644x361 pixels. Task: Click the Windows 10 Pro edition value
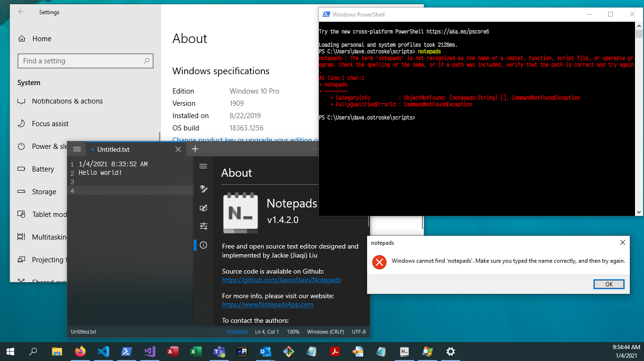point(254,91)
